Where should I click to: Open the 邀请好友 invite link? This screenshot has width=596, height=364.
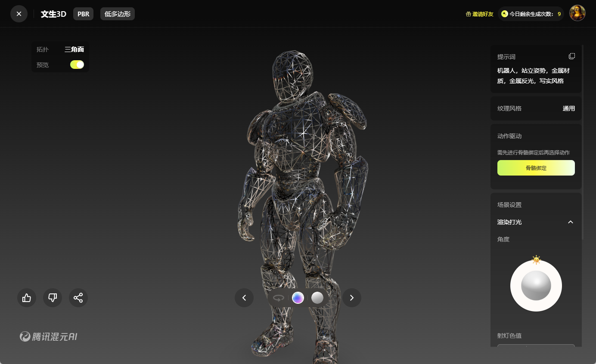tap(479, 14)
